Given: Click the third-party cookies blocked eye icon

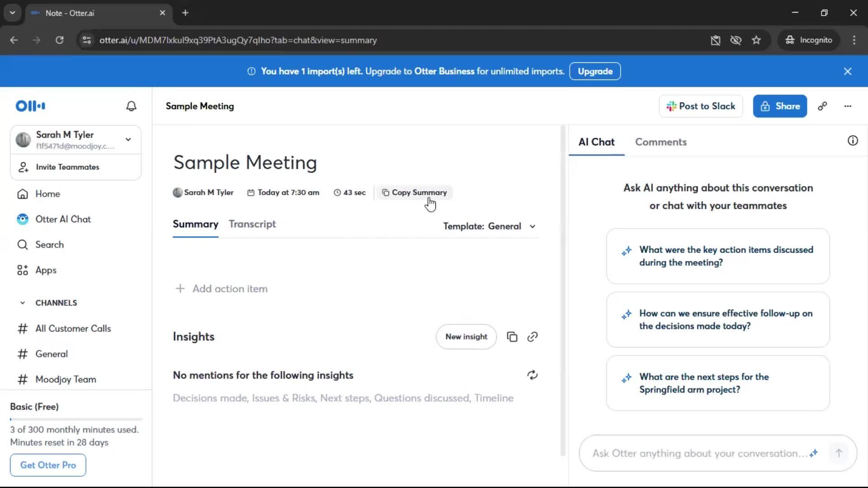Looking at the screenshot, I should 736,40.
